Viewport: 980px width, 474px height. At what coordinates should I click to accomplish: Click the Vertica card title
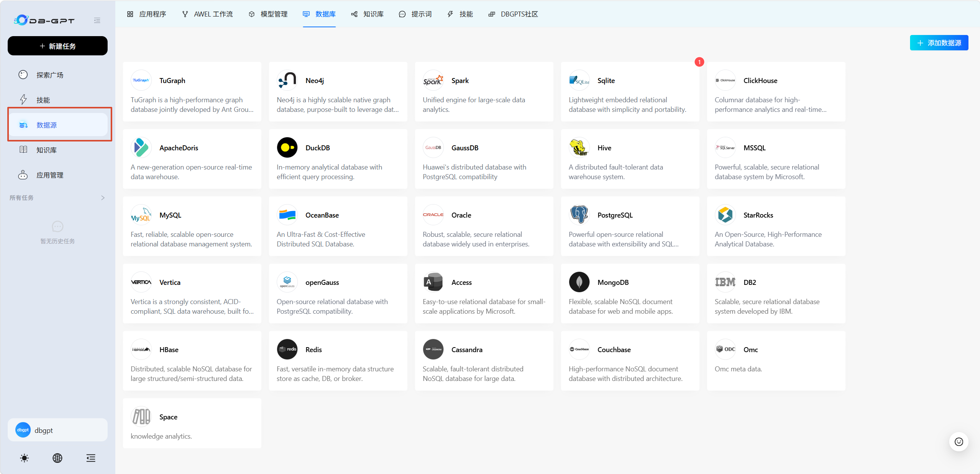point(170,283)
